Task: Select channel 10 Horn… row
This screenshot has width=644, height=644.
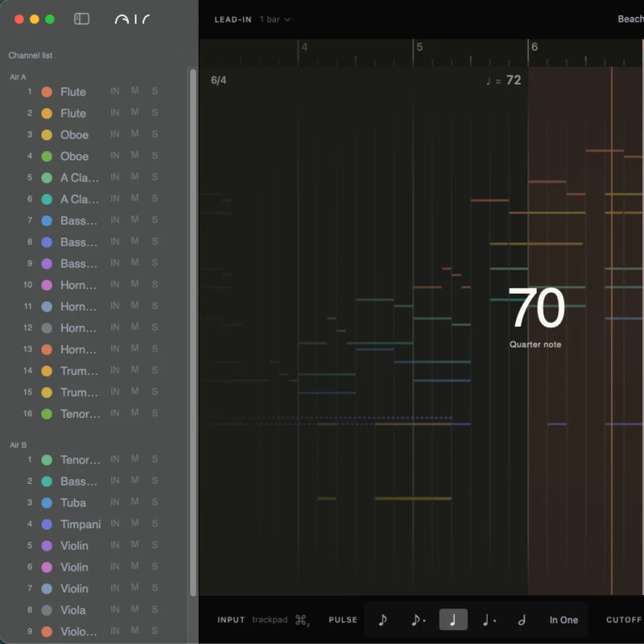Action: coord(93,285)
